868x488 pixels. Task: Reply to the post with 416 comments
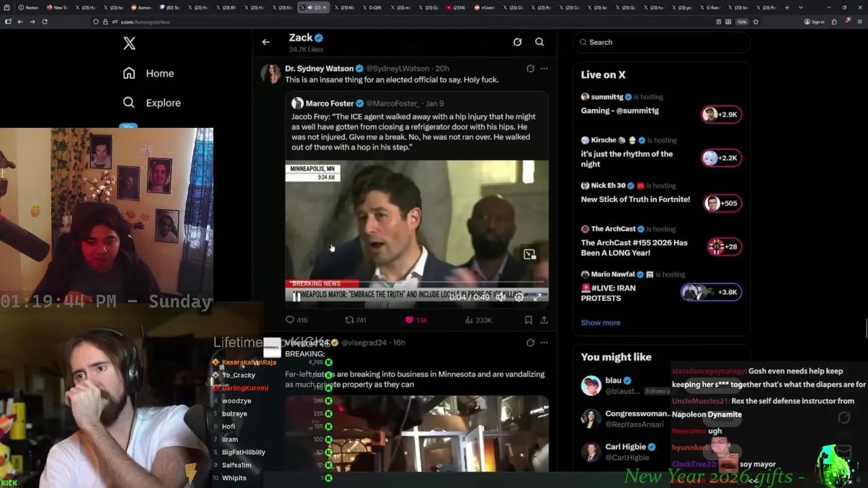296,320
